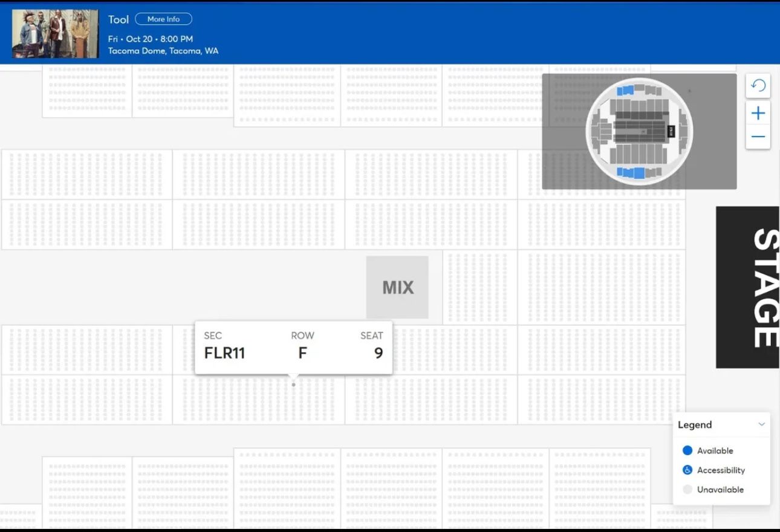Click the FLR11 section label in tooltip

pyautogui.click(x=224, y=353)
